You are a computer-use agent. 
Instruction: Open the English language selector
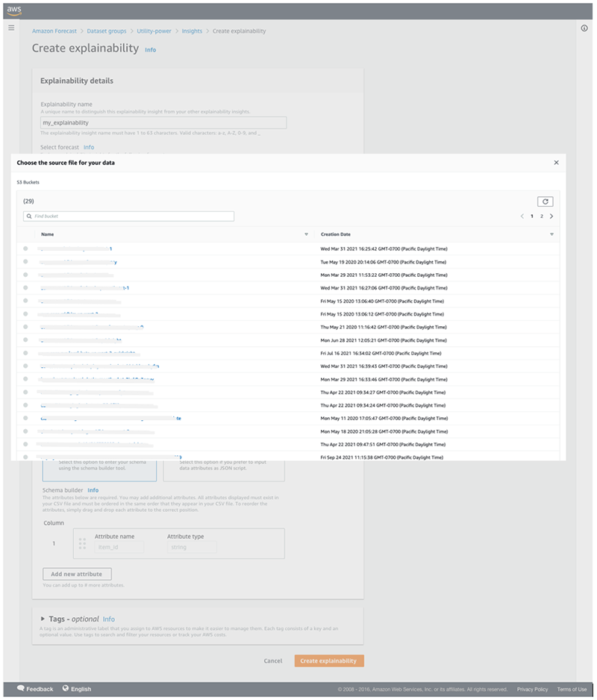pos(77,689)
